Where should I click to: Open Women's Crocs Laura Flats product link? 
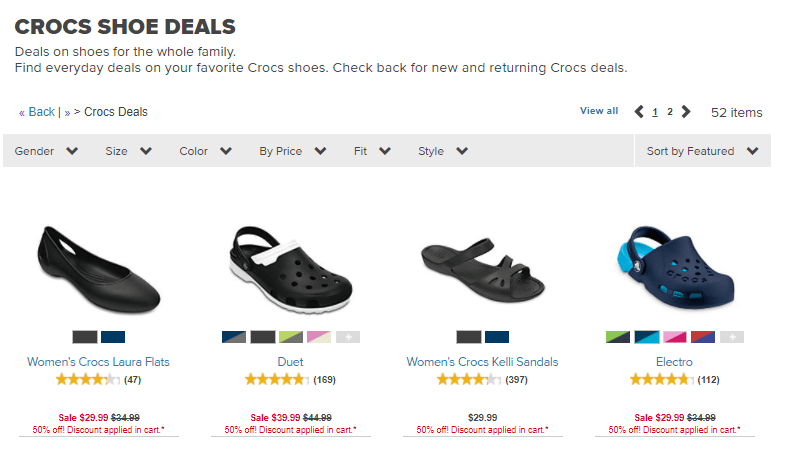click(x=98, y=361)
